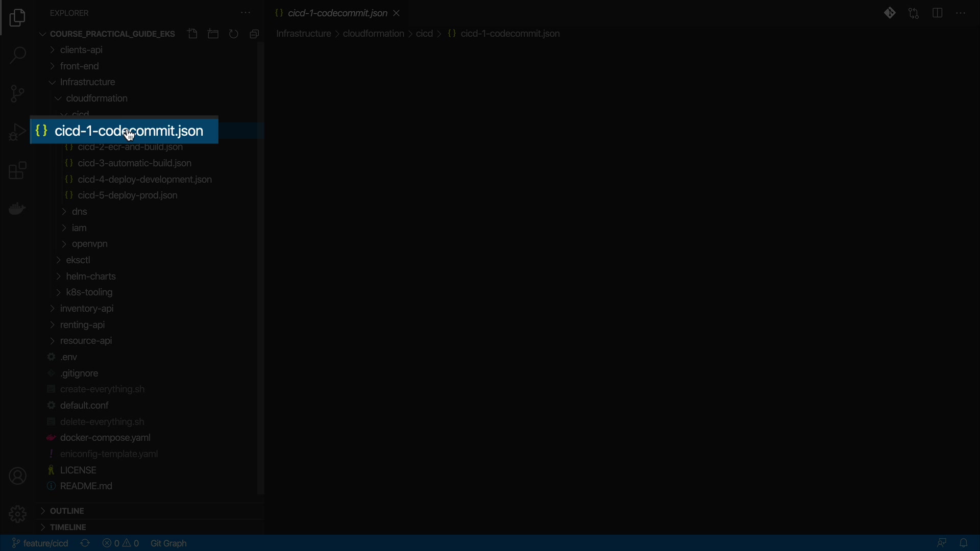Open Git Graph from the status bar
The height and width of the screenshot is (551, 980).
tap(168, 543)
